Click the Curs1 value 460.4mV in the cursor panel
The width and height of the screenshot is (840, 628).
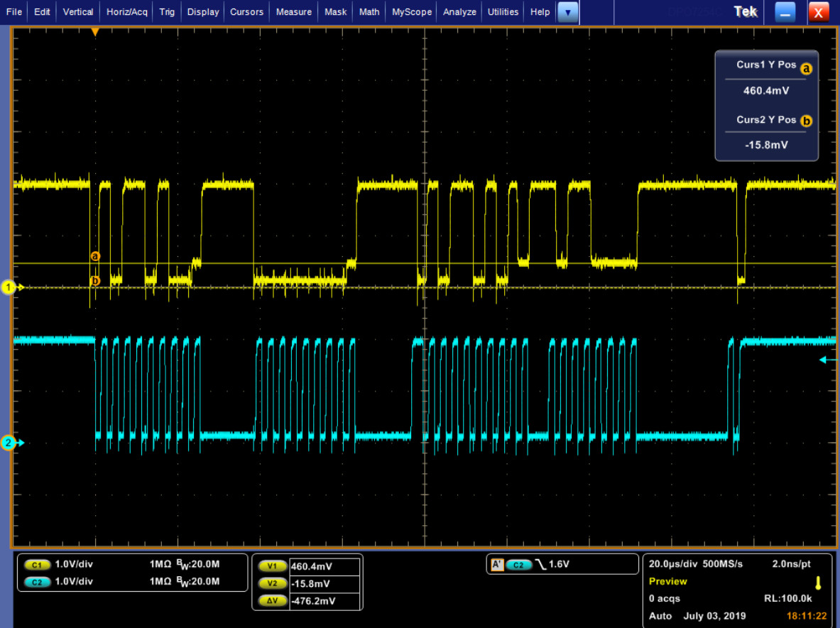point(766,91)
